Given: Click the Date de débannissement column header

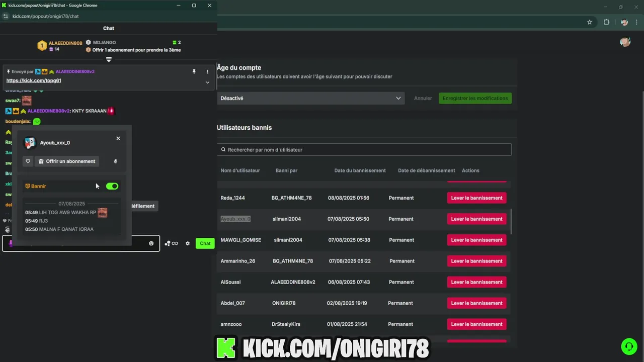Looking at the screenshot, I should (x=426, y=170).
